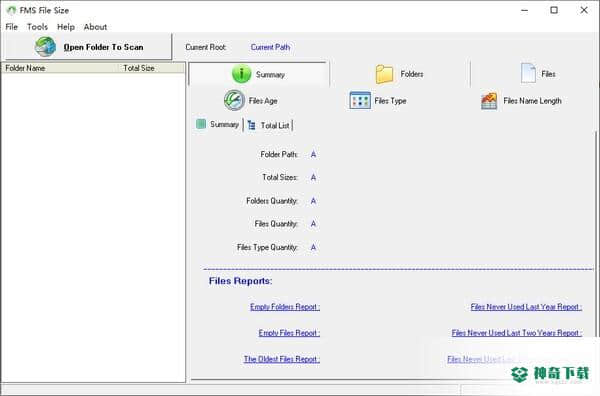Viewport: 600px width, 396px height.
Task: Click the green Summary sub-tab icon
Action: coord(201,124)
